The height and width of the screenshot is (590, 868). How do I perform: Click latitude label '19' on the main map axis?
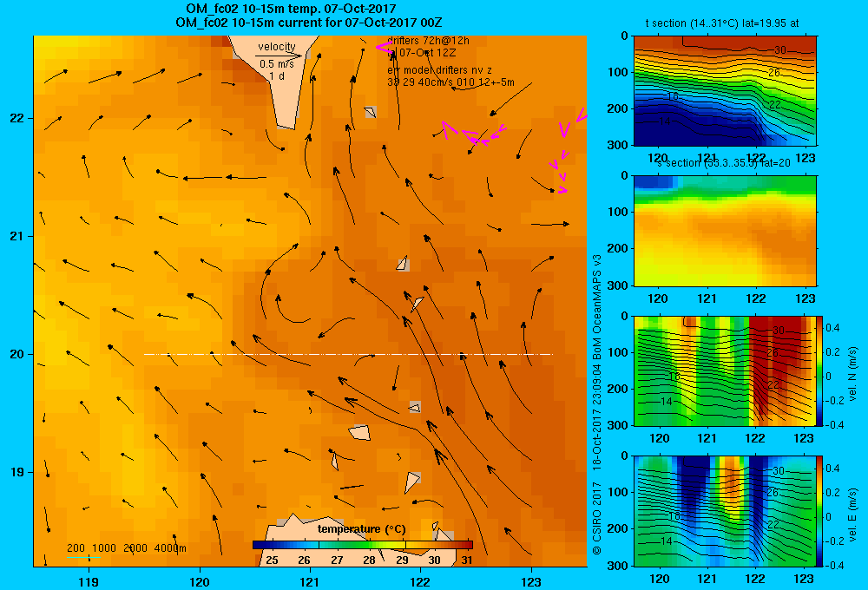coord(17,472)
